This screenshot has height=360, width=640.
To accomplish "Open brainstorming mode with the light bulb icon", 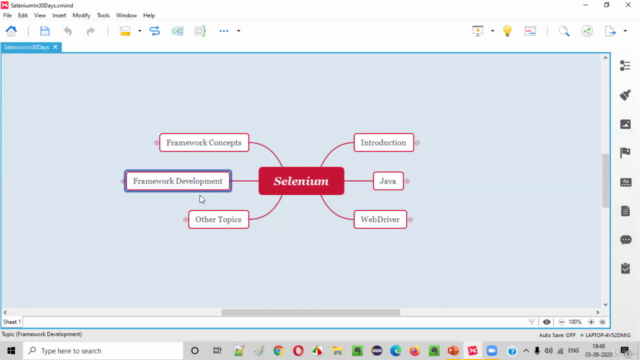I will 507,31.
